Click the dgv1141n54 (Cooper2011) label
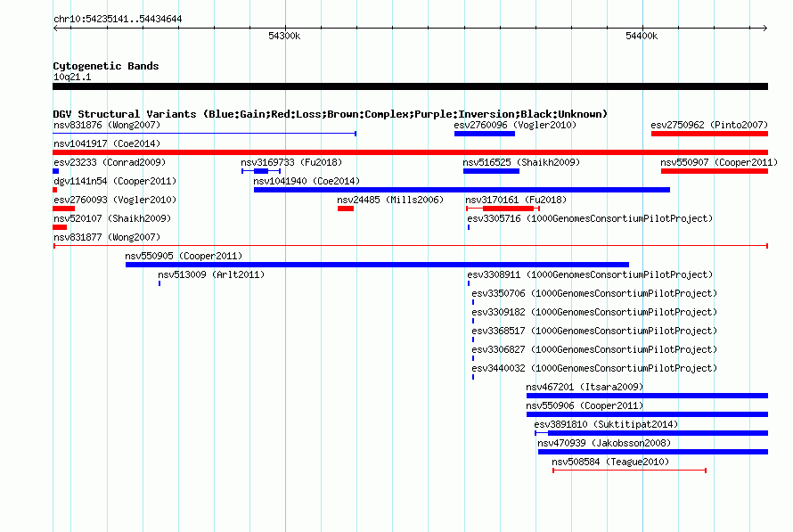Image resolution: width=793 pixels, height=532 pixels. pyautogui.click(x=115, y=181)
